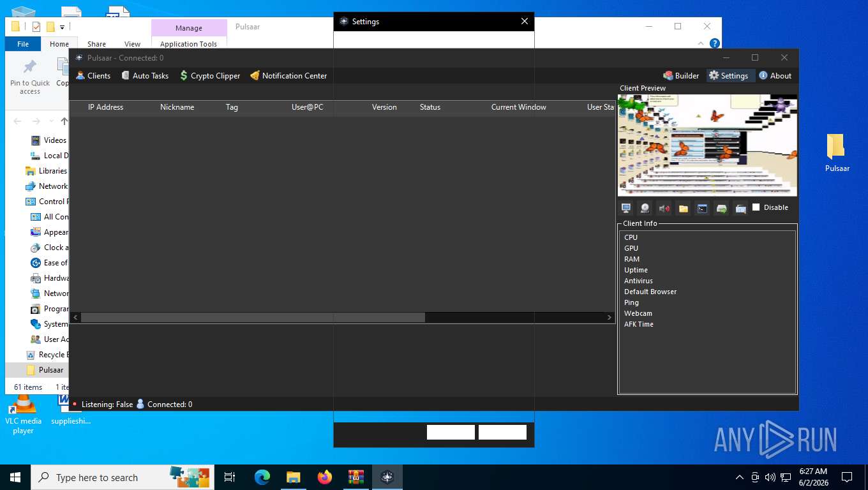The width and height of the screenshot is (868, 490).
Task: Open the Action Center notifications icon
Action: (847, 477)
